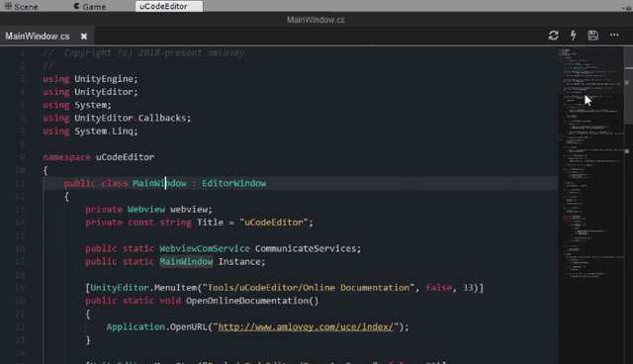This screenshot has height=364, width=633.
Task: Click the 'false' keyword on line 19
Action: pos(438,288)
